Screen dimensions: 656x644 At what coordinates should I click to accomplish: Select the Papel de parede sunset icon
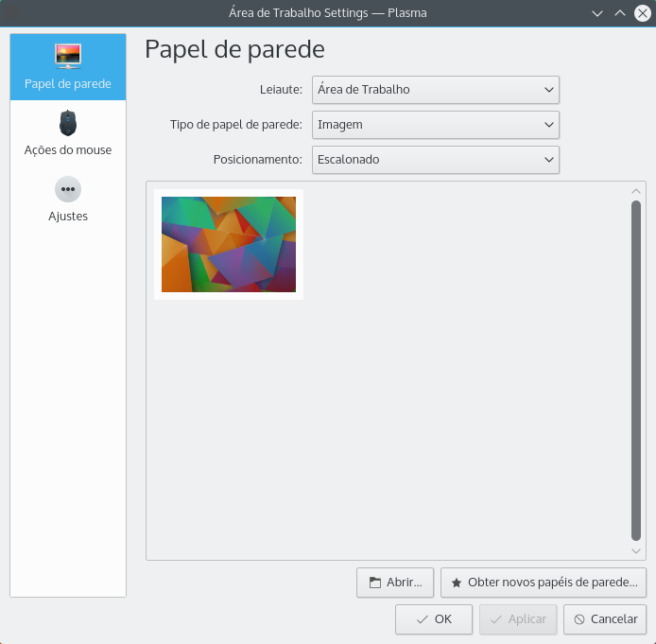tap(68, 57)
